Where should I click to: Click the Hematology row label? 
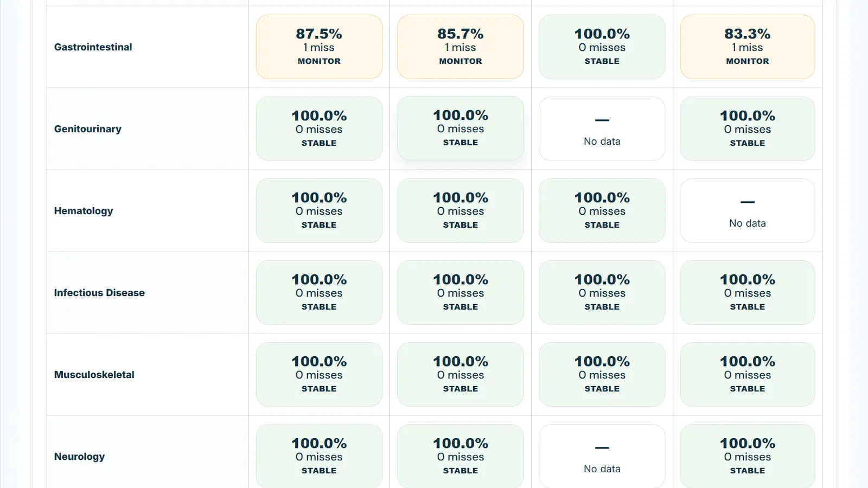pos(84,211)
